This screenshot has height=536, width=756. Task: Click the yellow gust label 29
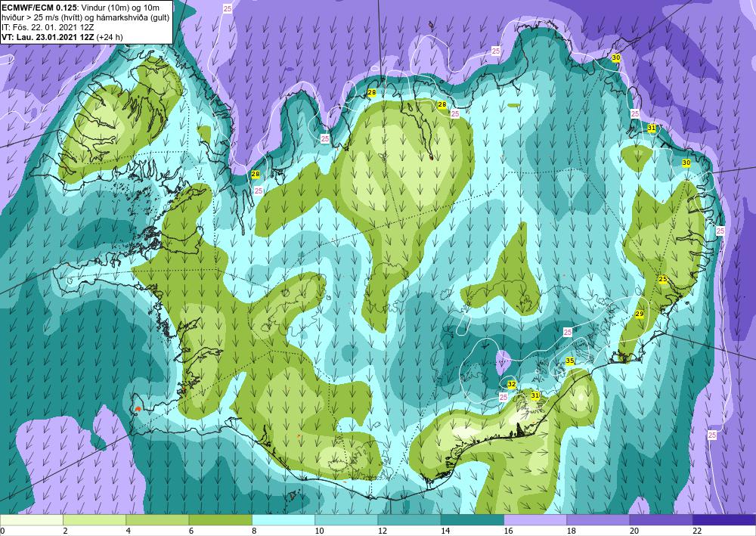[640, 314]
